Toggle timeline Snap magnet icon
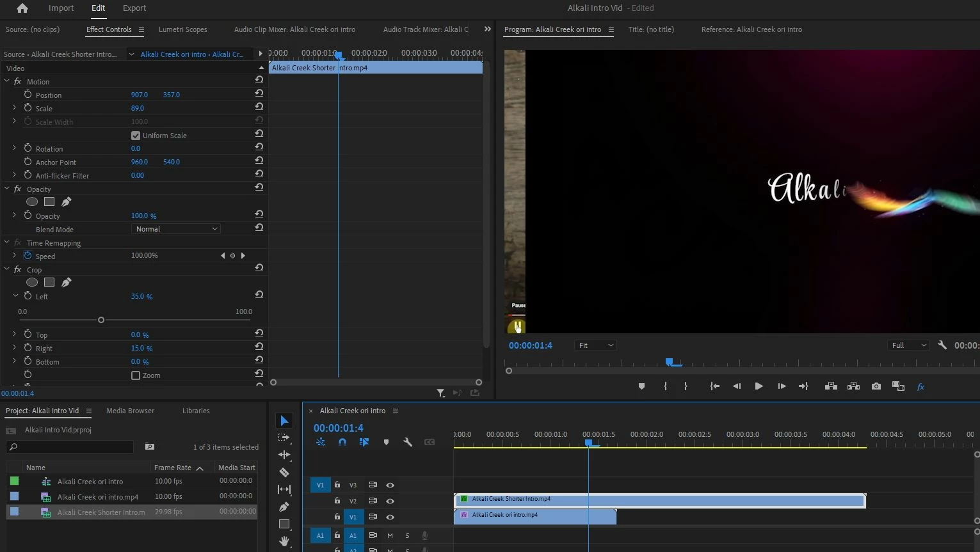Viewport: 980px width, 552px height. [x=342, y=442]
